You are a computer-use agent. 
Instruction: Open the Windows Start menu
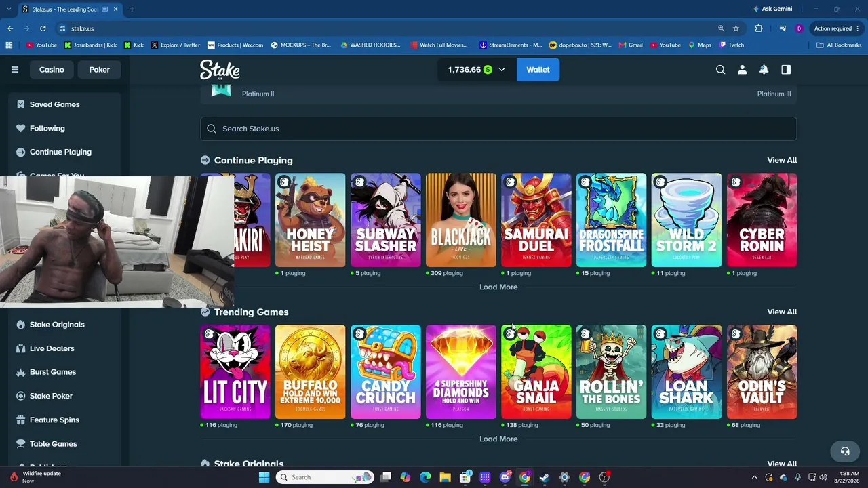coord(264,477)
